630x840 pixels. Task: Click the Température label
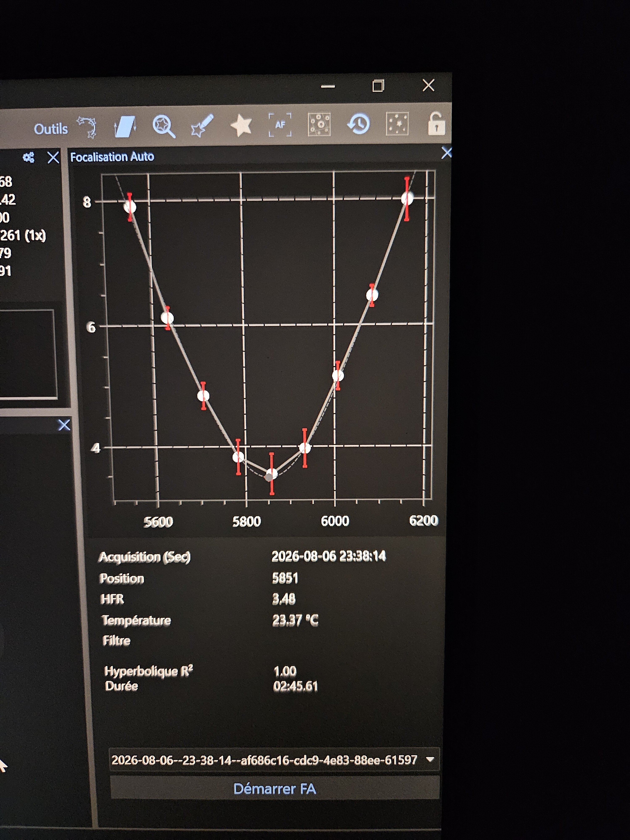[136, 620]
